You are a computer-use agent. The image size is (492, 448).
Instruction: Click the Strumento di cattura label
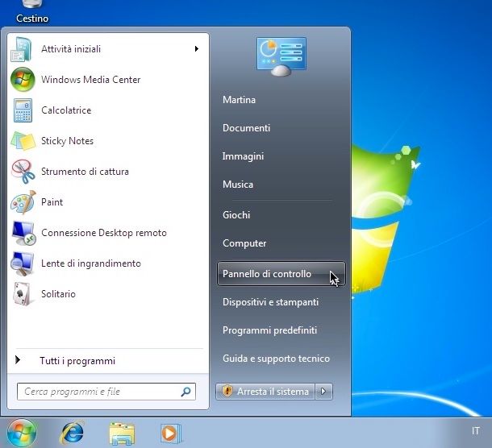point(85,172)
